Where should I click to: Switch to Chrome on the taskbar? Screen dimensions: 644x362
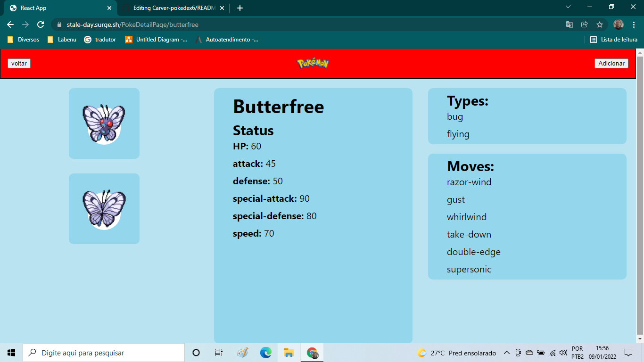[x=312, y=353]
